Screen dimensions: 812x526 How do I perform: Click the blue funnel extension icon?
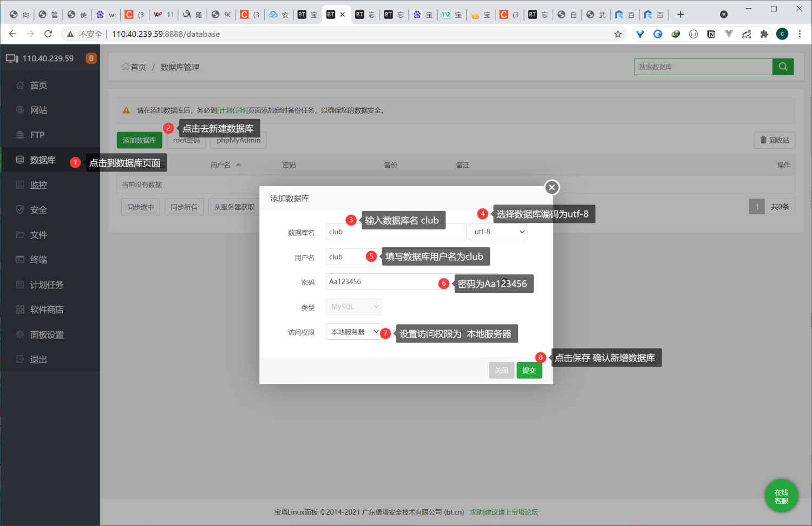pos(640,34)
